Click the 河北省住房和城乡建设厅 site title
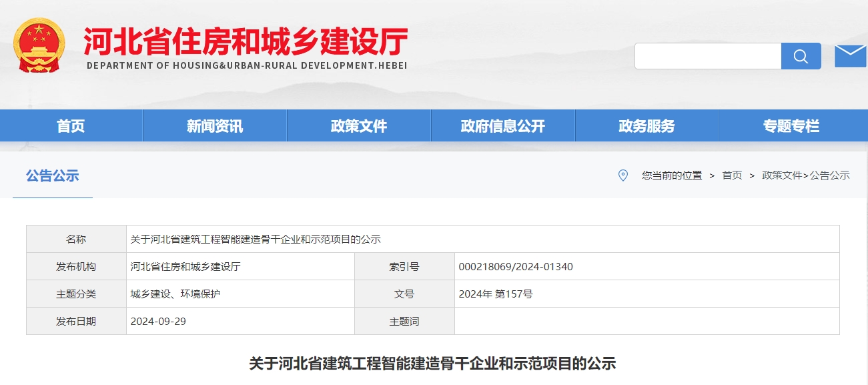The image size is (868, 385). pyautogui.click(x=246, y=41)
